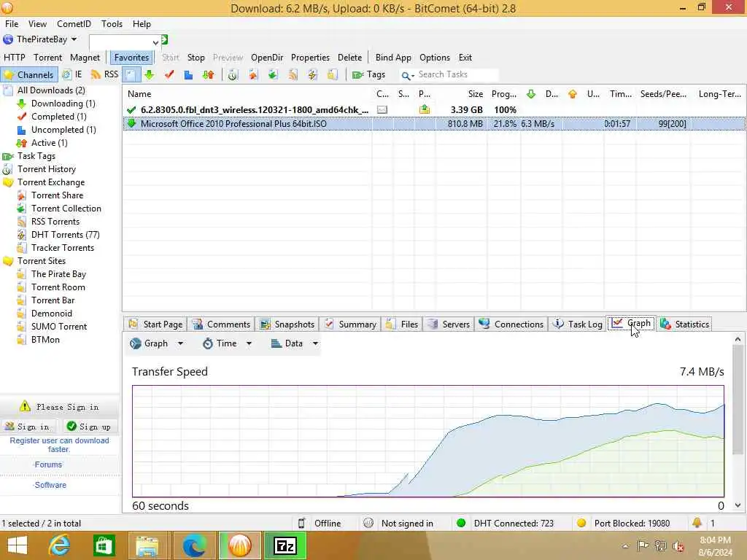This screenshot has width=747, height=560.
Task: Click the DHT Connected status indicator
Action: [506, 524]
